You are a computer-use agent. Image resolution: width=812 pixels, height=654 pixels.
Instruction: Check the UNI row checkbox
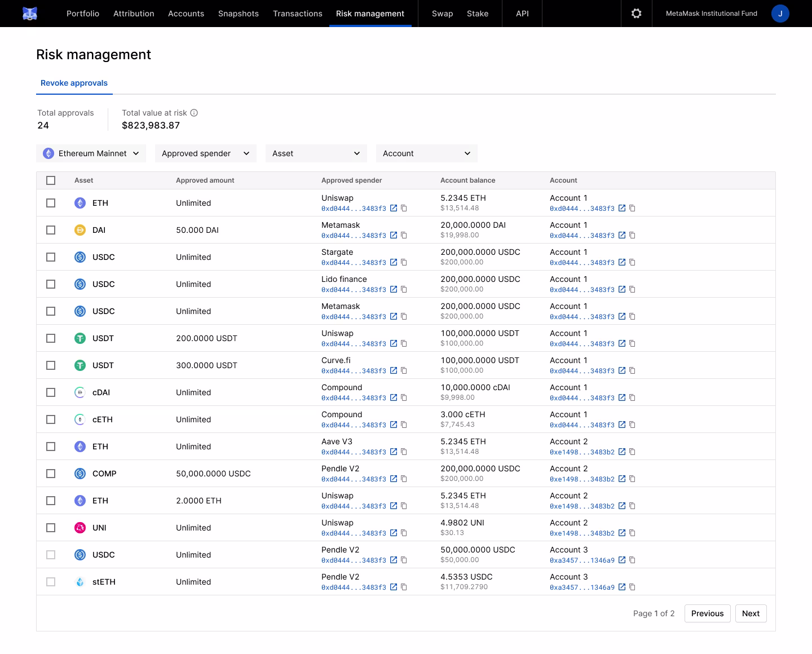point(51,528)
